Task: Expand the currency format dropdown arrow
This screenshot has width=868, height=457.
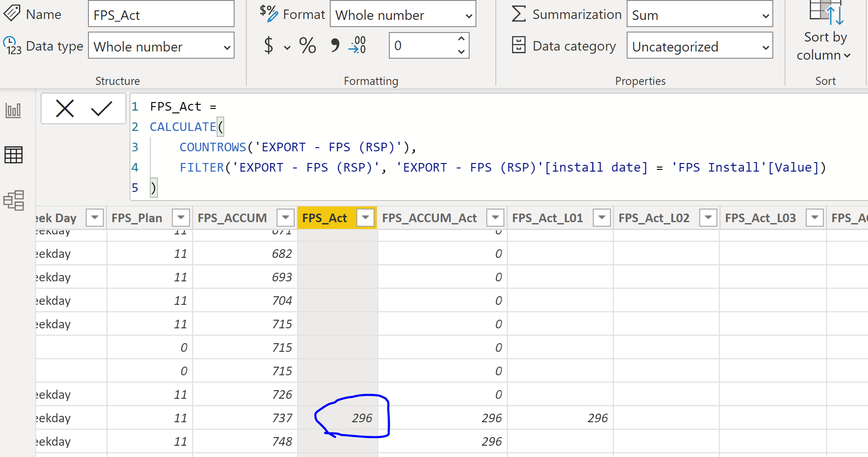Action: click(x=287, y=47)
